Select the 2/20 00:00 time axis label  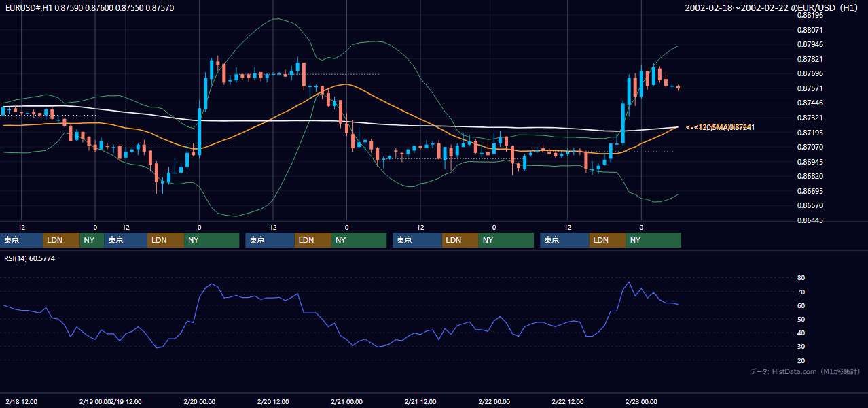(x=198, y=402)
